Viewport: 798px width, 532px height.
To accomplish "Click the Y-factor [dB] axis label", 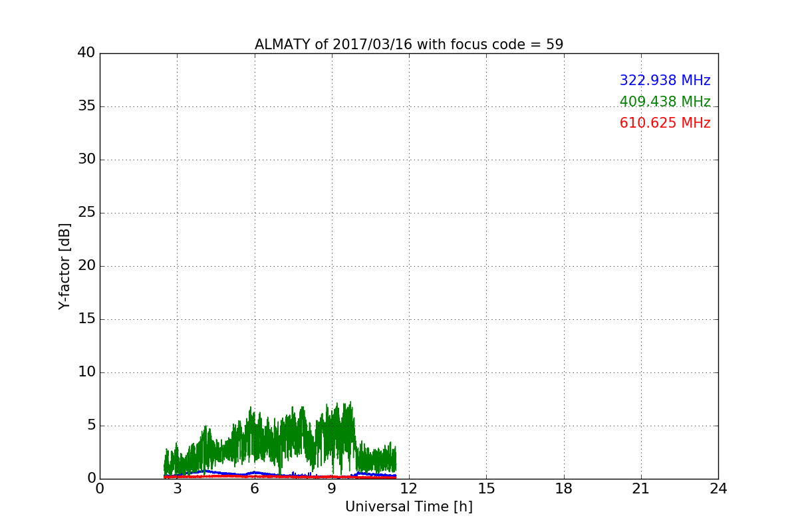I will tap(65, 266).
